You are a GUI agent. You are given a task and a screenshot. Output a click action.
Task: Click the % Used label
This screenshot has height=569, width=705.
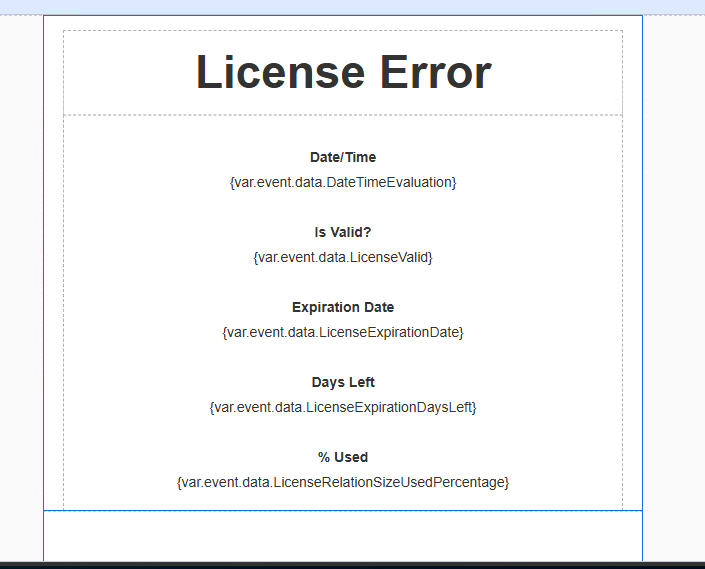coord(343,458)
